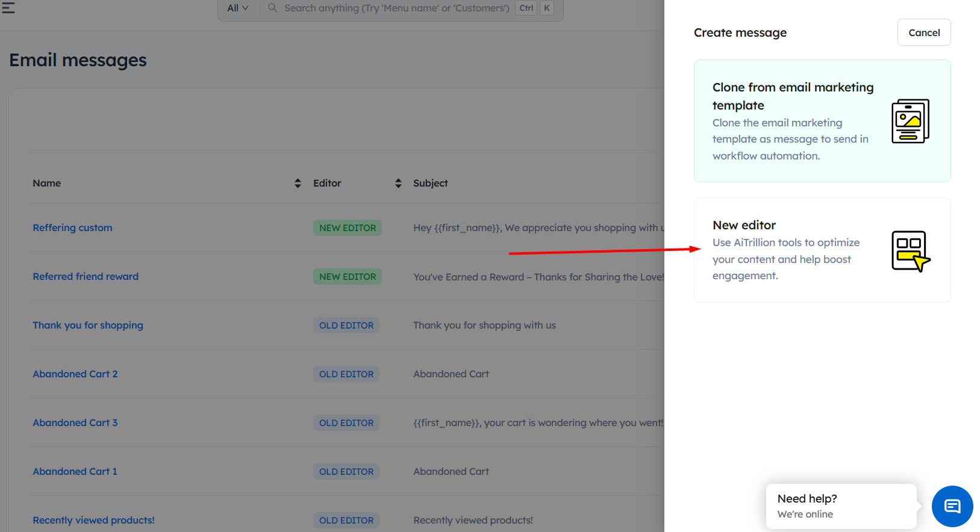Sort by Editor column arrows
Screen dimensions: 980x532
click(398, 183)
